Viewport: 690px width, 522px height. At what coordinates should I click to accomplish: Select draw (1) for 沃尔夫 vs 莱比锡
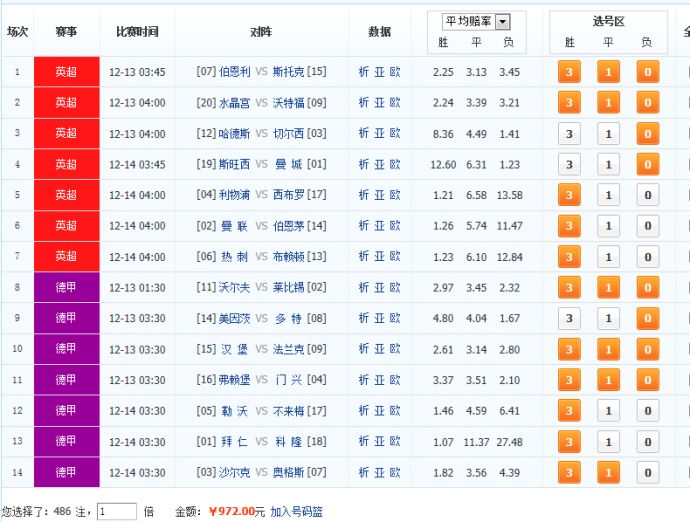click(x=608, y=288)
